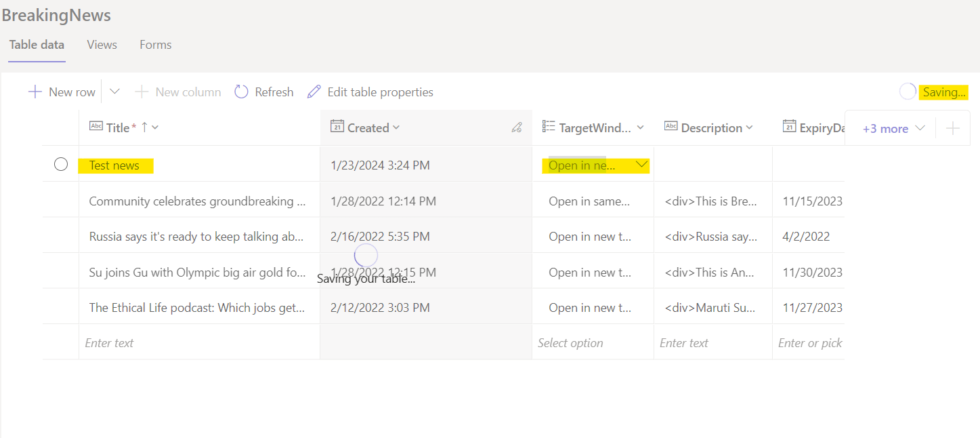980x438 pixels.
Task: Click the Edit table properties pencil icon
Action: click(314, 91)
